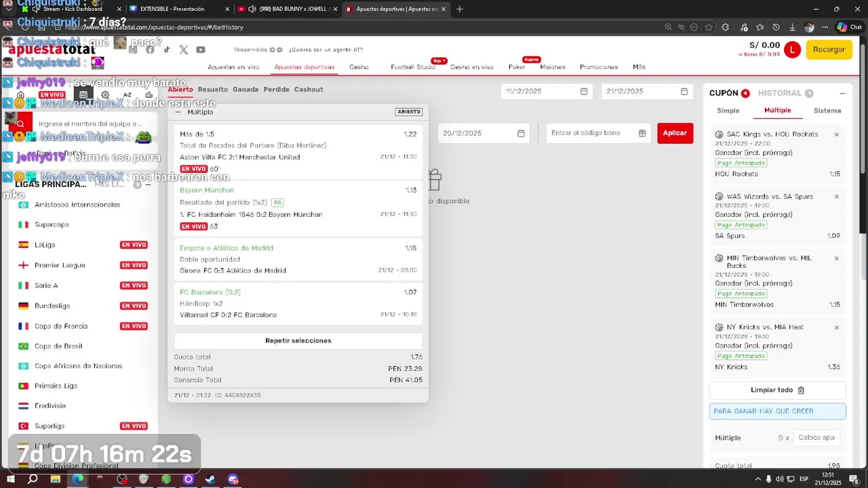This screenshot has width=868, height=488.
Task: Remove SAC Kings vs. HOU Rockets selection
Action: click(836, 135)
